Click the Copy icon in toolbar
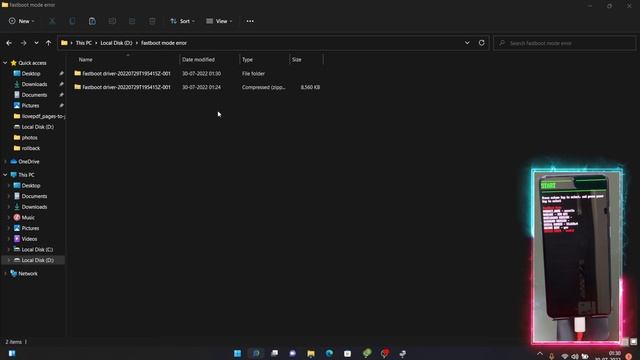The width and height of the screenshot is (640, 360). coord(72,21)
